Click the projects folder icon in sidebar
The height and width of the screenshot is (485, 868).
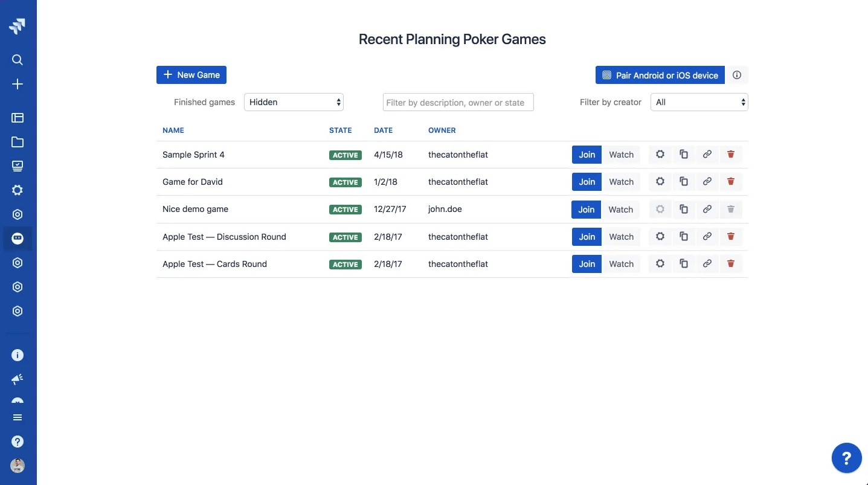(18, 142)
